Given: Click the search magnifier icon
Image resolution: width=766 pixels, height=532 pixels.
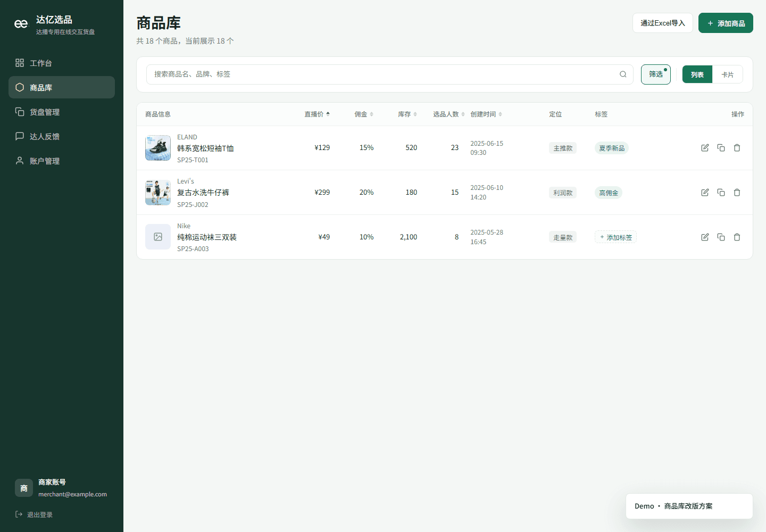Looking at the screenshot, I should pos(623,74).
